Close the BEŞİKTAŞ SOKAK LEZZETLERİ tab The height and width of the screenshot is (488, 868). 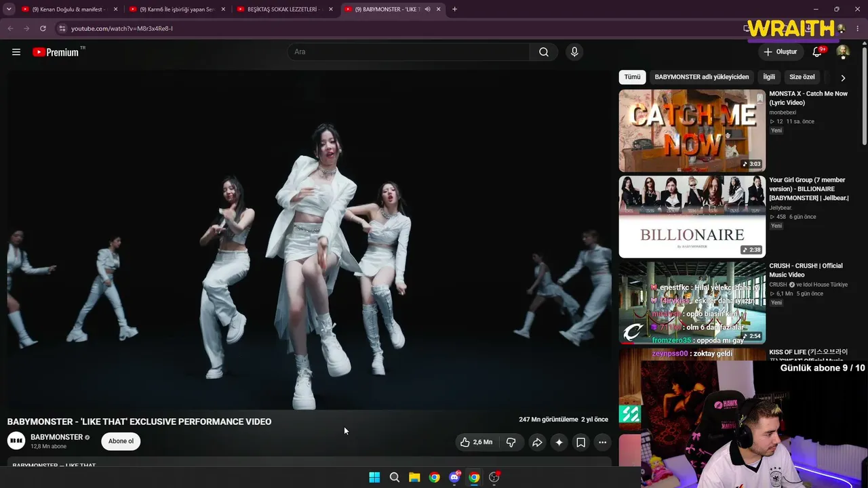[x=330, y=9]
